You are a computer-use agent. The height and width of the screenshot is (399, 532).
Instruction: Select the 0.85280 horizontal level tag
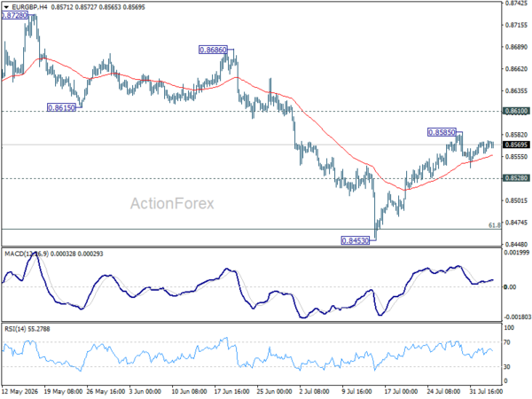(x=516, y=178)
